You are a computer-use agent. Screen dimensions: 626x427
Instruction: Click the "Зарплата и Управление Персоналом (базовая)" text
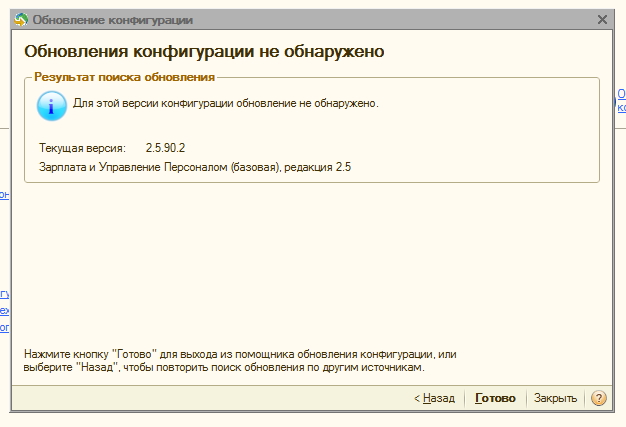coord(160,167)
